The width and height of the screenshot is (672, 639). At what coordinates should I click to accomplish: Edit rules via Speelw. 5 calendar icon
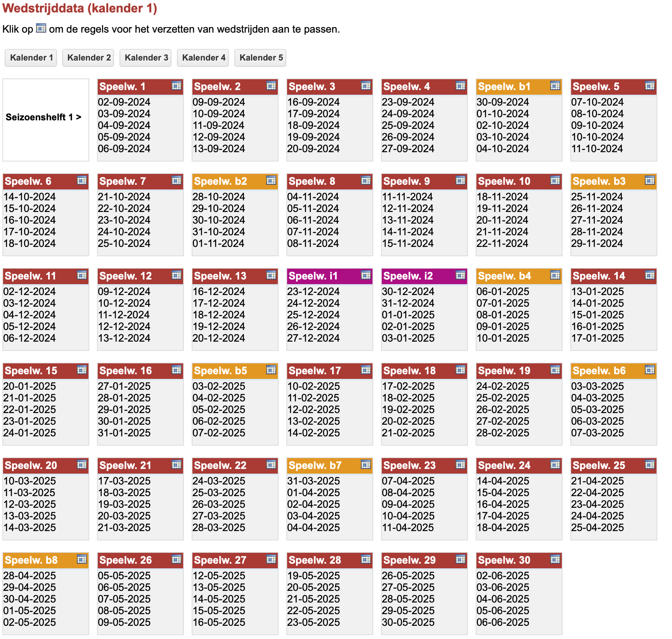point(650,86)
